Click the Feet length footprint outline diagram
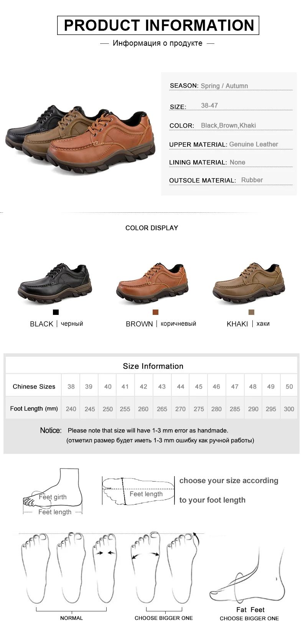 click(x=138, y=491)
